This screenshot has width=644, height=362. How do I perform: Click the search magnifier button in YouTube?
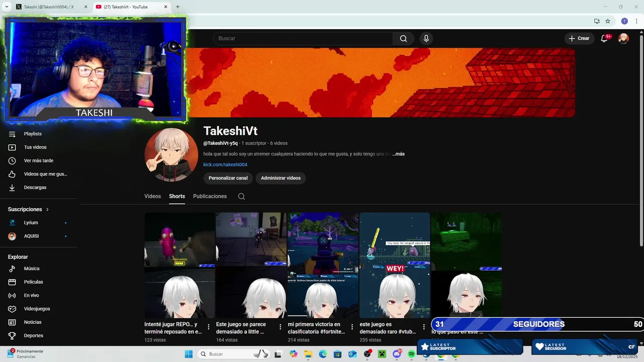point(404,39)
